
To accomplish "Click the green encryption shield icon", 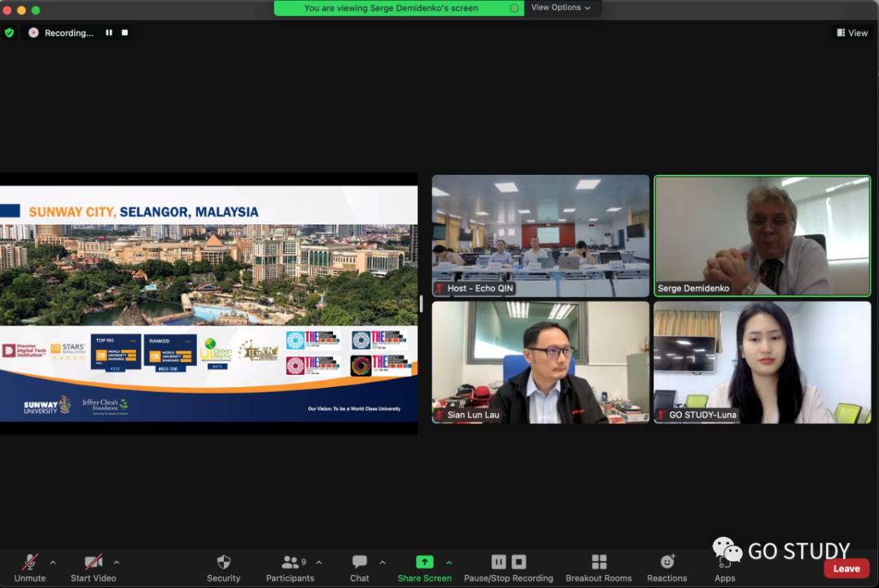I will coord(10,33).
